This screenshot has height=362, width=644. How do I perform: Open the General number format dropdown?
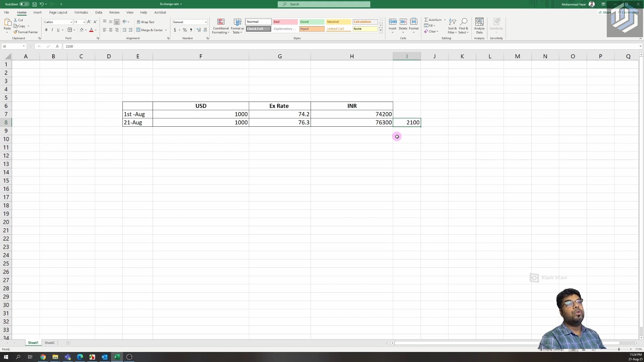pos(206,22)
